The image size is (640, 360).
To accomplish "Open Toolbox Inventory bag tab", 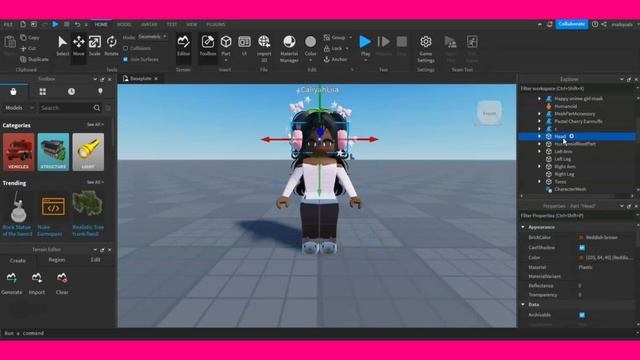I will pos(13,92).
